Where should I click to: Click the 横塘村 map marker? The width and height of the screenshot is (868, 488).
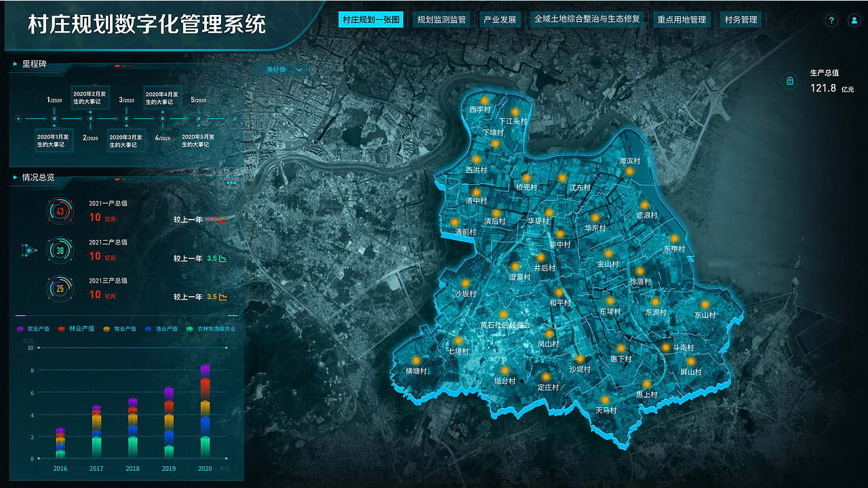tap(416, 361)
